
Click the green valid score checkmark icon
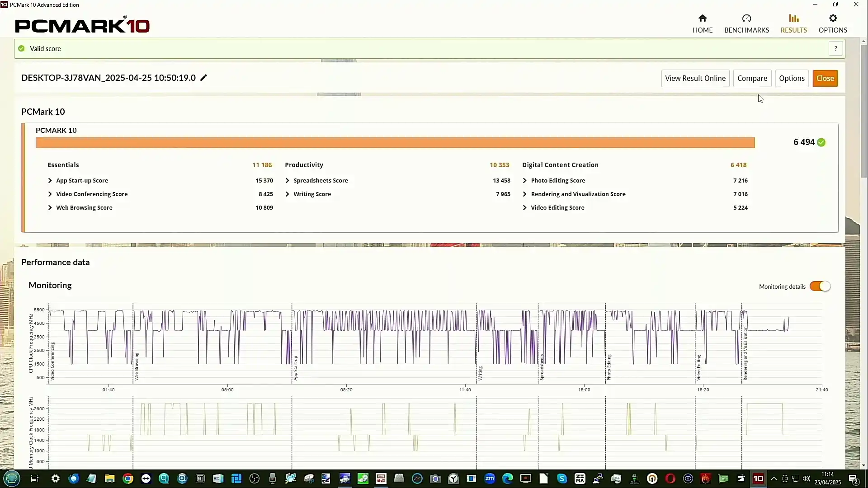pyautogui.click(x=21, y=48)
